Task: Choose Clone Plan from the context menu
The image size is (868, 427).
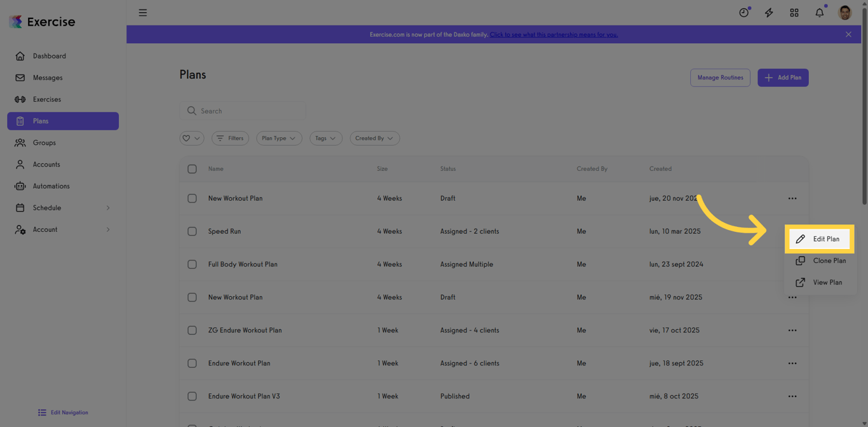Action: (x=820, y=261)
